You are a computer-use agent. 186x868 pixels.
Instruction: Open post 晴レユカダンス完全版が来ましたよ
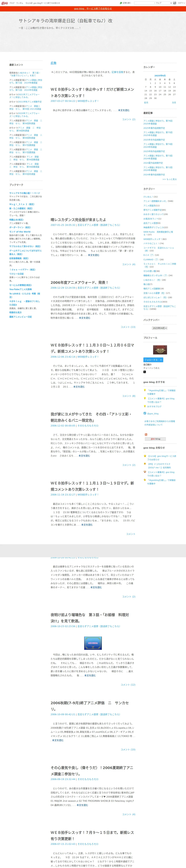pyautogui.click(x=78, y=220)
